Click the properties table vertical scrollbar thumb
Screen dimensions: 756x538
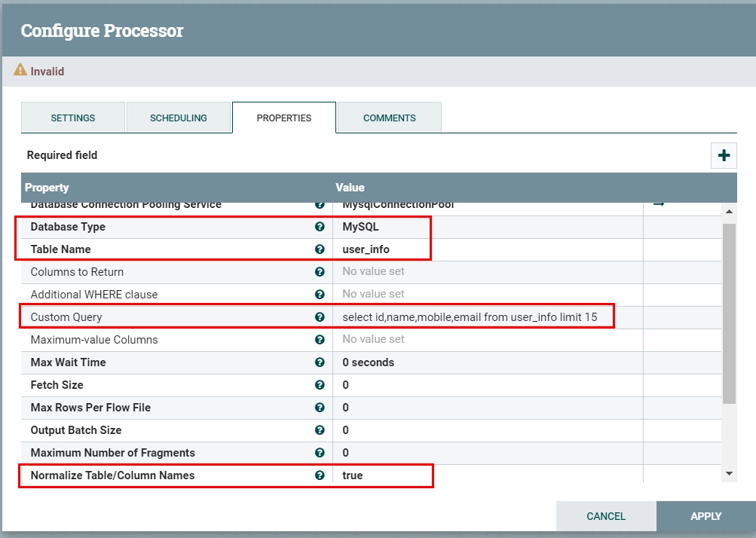point(729,313)
